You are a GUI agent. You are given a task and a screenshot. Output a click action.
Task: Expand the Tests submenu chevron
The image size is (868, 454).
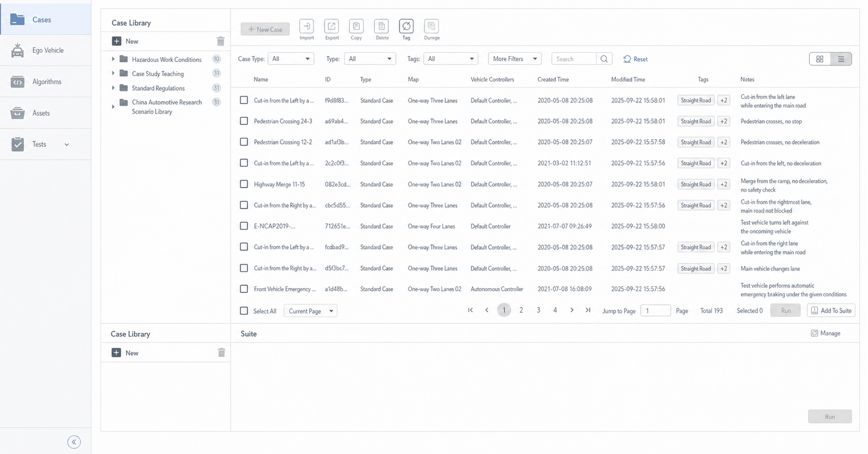(x=67, y=145)
